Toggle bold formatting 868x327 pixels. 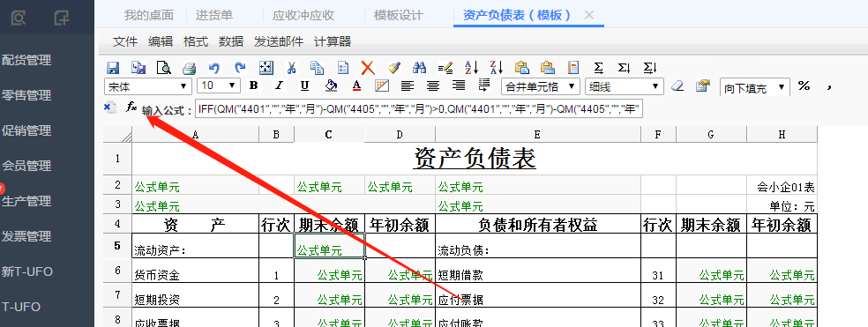point(253,85)
